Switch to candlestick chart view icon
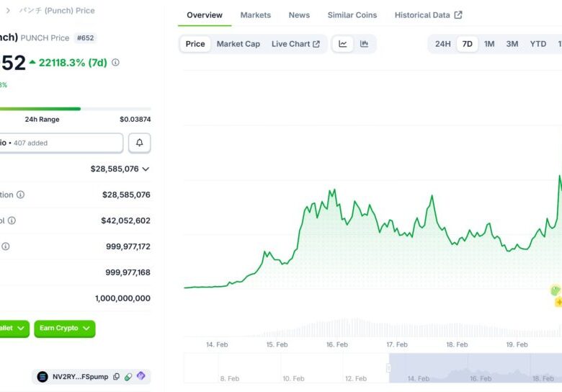Screen dimensions: 562x392 click(365, 44)
